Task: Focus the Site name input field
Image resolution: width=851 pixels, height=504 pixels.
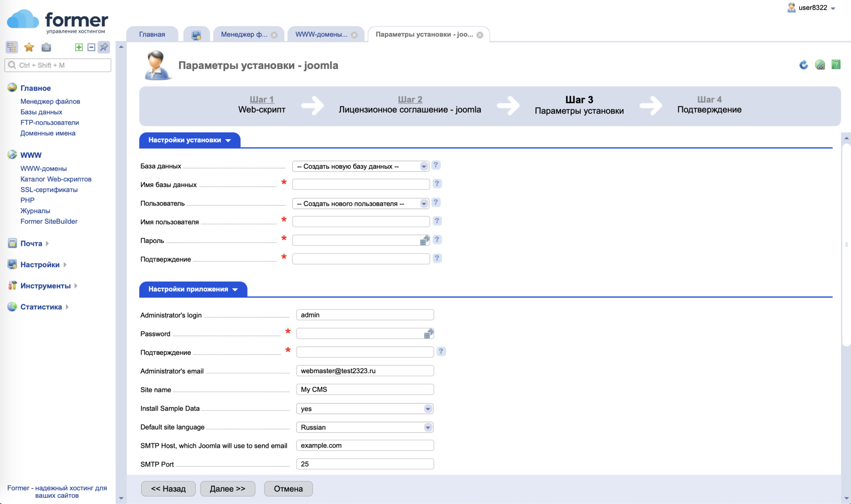Action: coord(365,389)
